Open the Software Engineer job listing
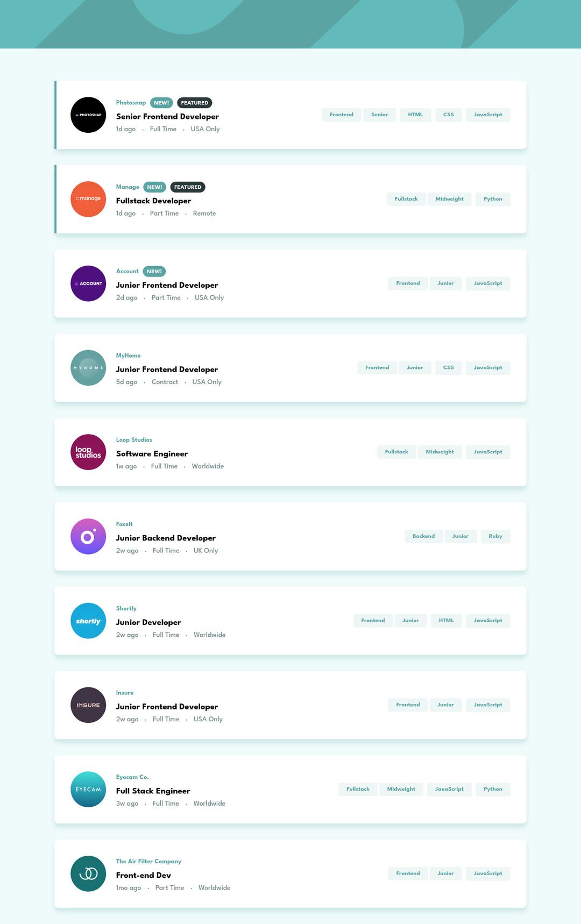Viewport: 581px width, 924px height. 152,454
